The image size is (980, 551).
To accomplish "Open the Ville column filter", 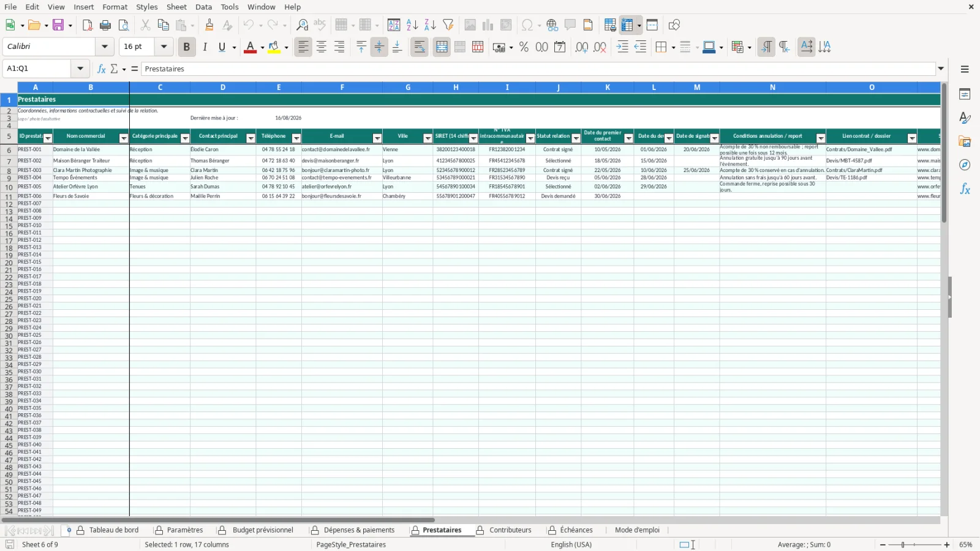I will pos(428,138).
